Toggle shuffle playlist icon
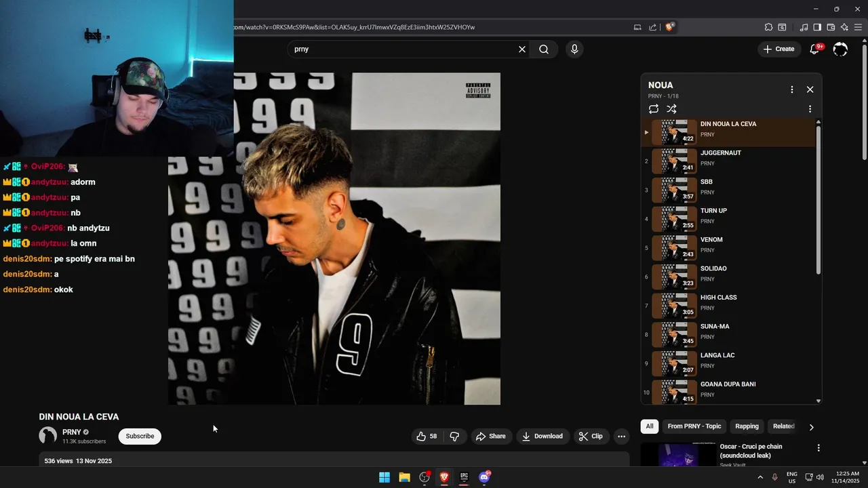868x488 pixels. coord(671,109)
